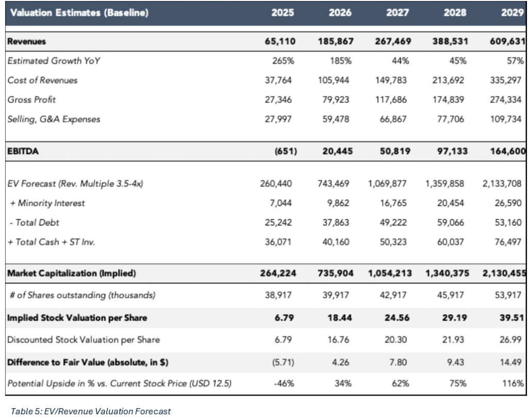
Task: Click minority interest value 7,044
Action: click(x=280, y=203)
